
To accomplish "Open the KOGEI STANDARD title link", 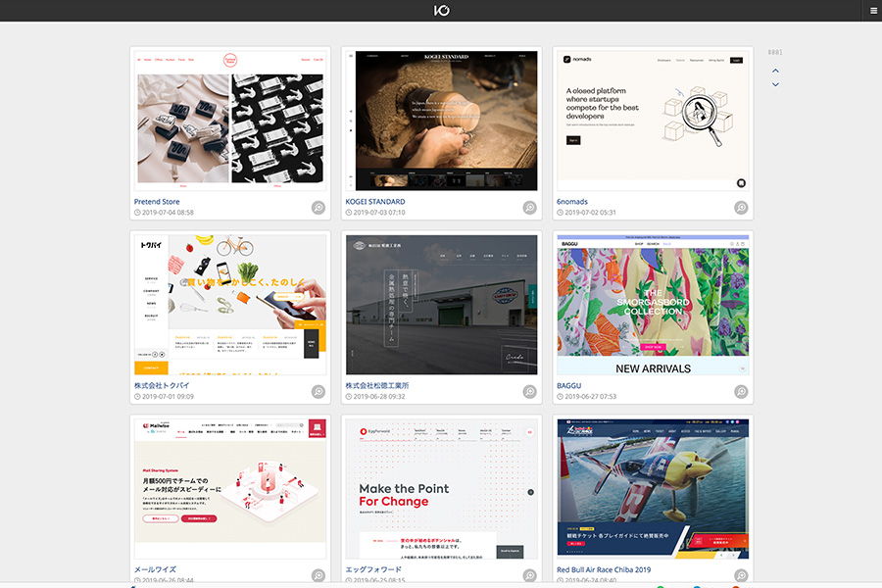I will 375,202.
